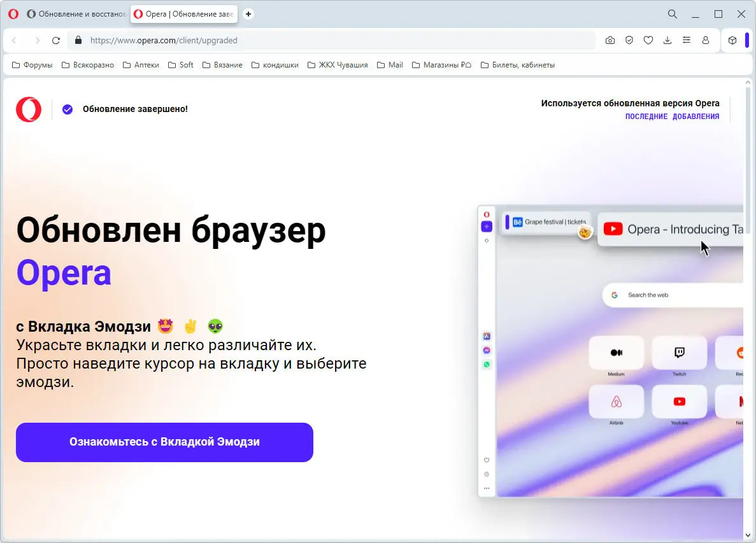Open the extensions cube icon

[732, 41]
